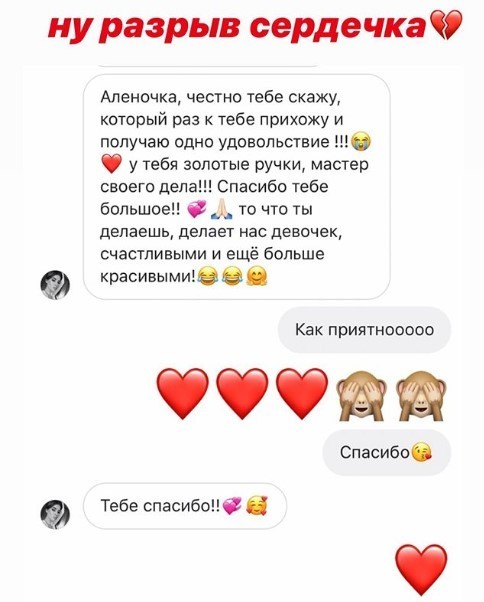
Task: Select the long 'Аленочка, честно тебе скажу' message
Action: (x=237, y=187)
